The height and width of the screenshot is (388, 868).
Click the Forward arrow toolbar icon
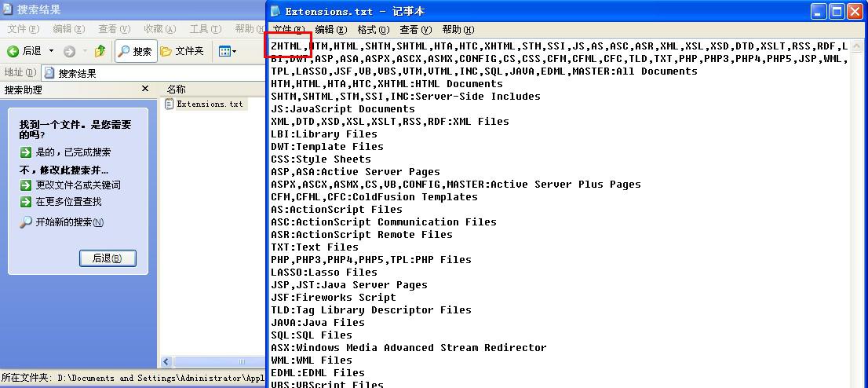point(69,51)
